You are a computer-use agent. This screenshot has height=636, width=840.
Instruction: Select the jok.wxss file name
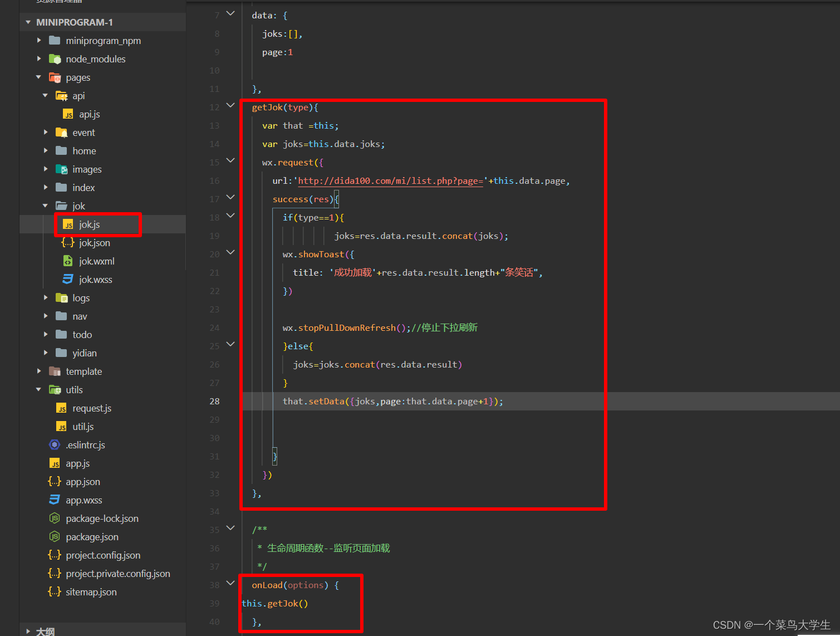[96, 280]
